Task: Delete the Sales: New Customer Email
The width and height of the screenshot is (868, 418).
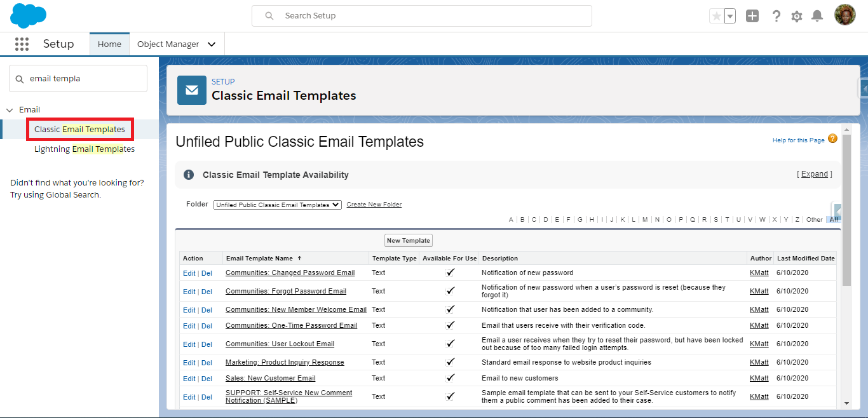Action: pyautogui.click(x=207, y=379)
